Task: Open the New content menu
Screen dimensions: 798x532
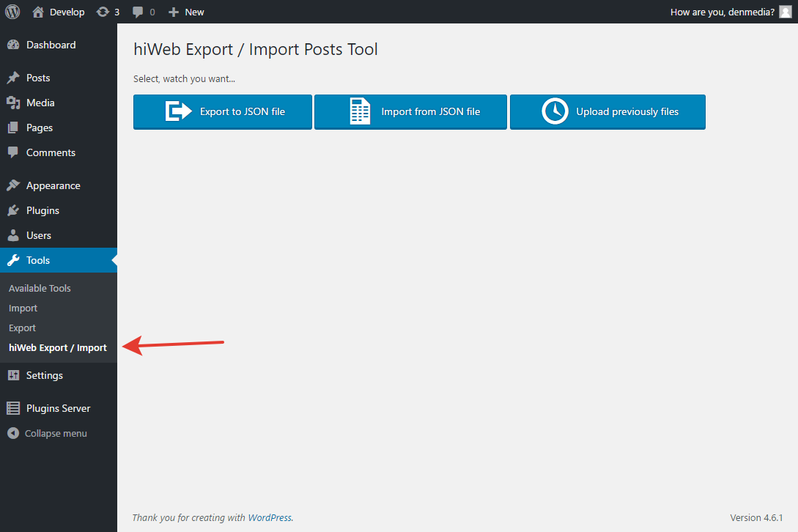Action: [185, 12]
